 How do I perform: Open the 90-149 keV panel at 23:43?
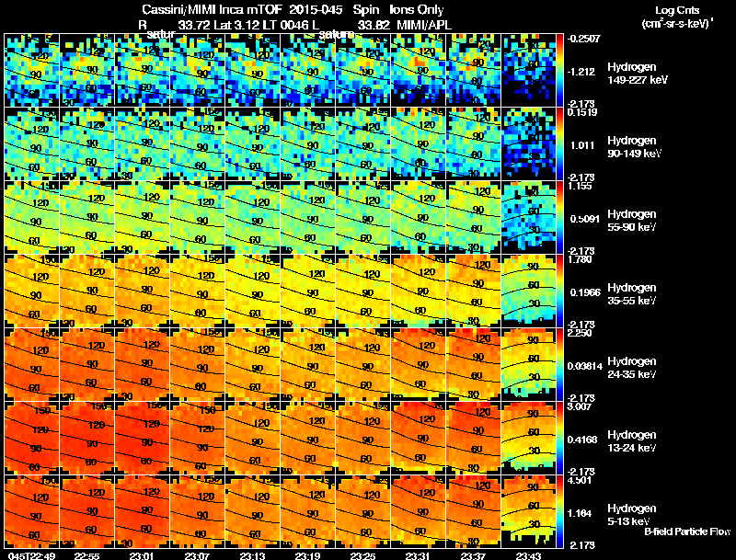pyautogui.click(x=528, y=144)
